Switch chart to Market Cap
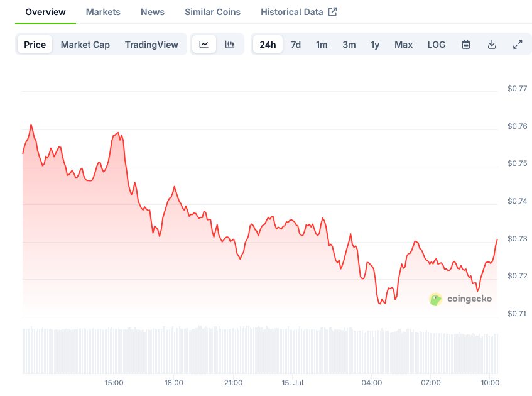 tap(85, 45)
